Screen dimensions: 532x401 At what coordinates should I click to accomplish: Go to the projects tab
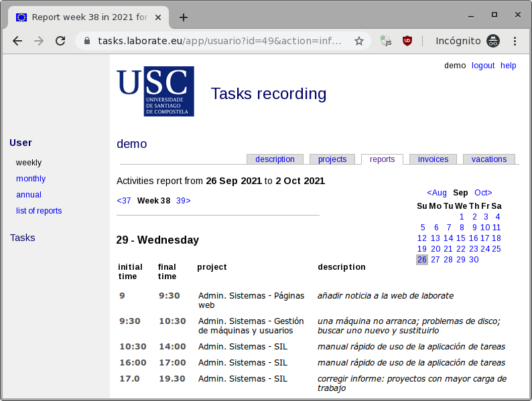[x=332, y=159]
